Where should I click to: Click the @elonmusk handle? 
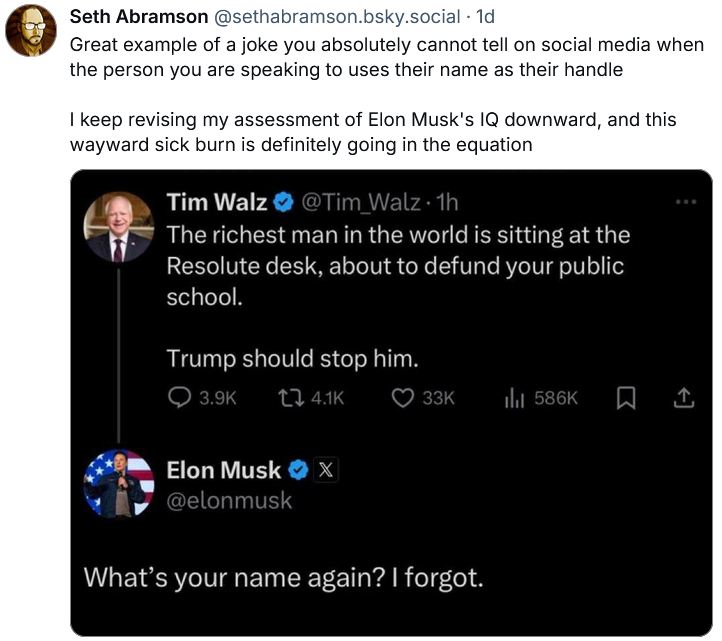tap(229, 501)
